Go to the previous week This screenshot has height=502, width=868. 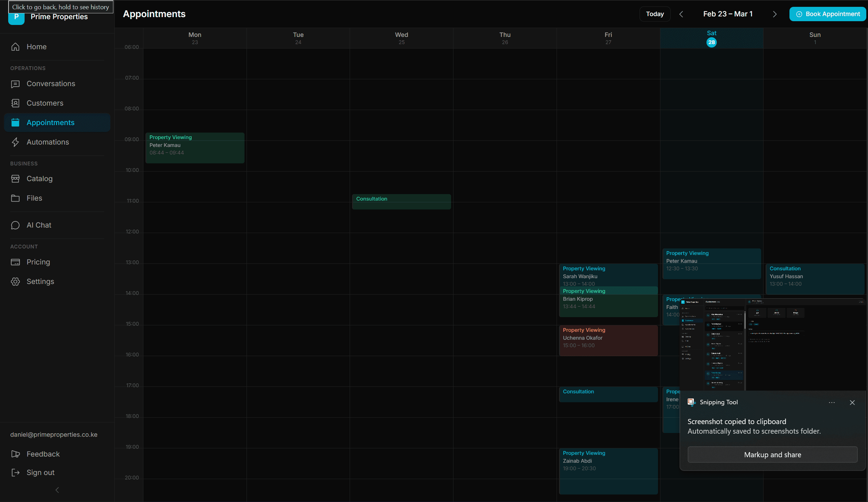pyautogui.click(x=682, y=14)
